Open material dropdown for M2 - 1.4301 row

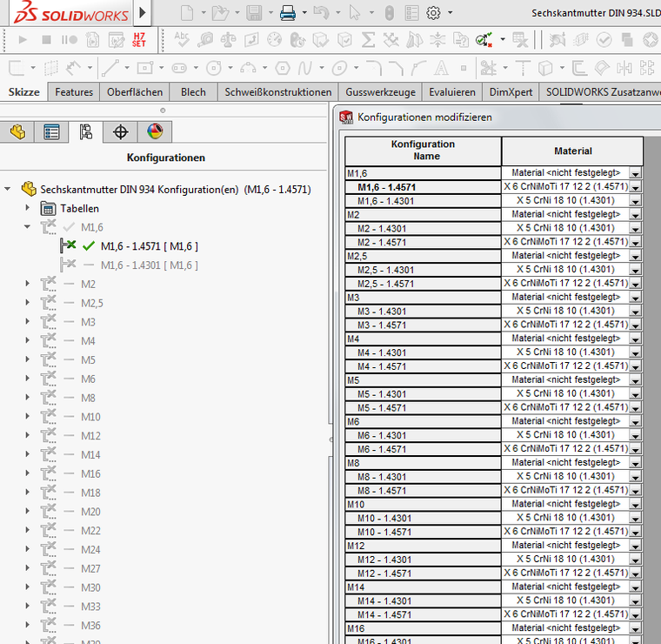pyautogui.click(x=635, y=229)
